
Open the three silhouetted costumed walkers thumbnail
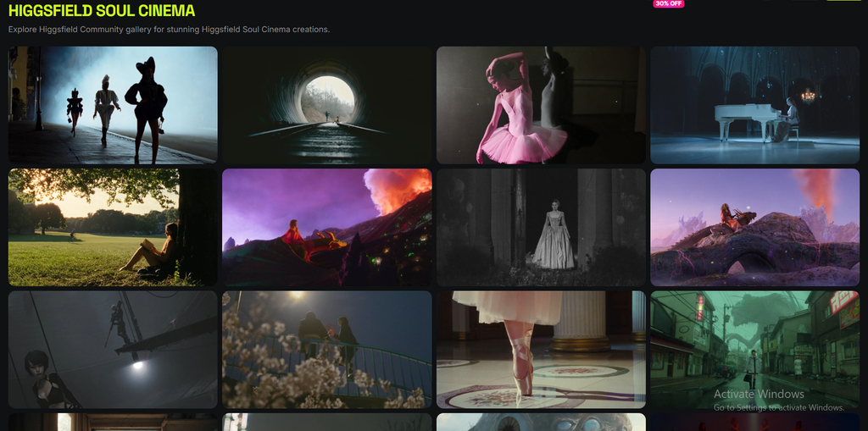pyautogui.click(x=113, y=105)
